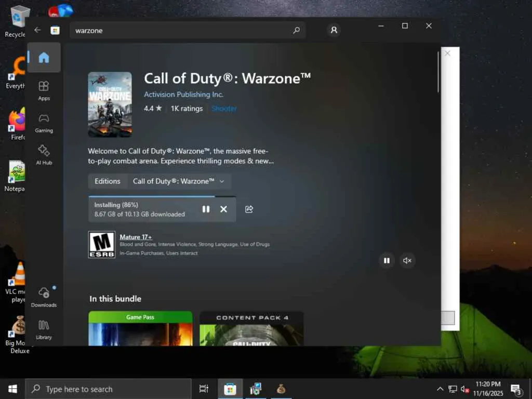The height and width of the screenshot is (399, 532).
Task: Show hidden system tray icons
Action: tap(440, 389)
